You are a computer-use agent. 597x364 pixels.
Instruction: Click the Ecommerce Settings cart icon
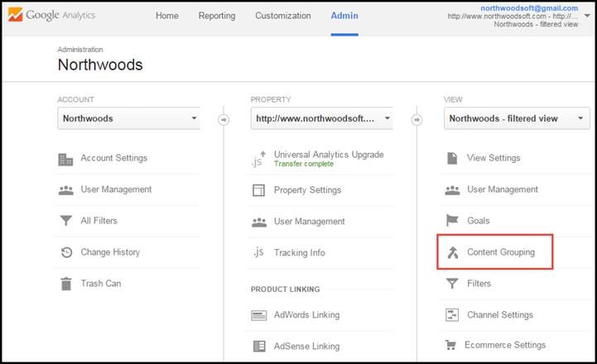click(450, 345)
